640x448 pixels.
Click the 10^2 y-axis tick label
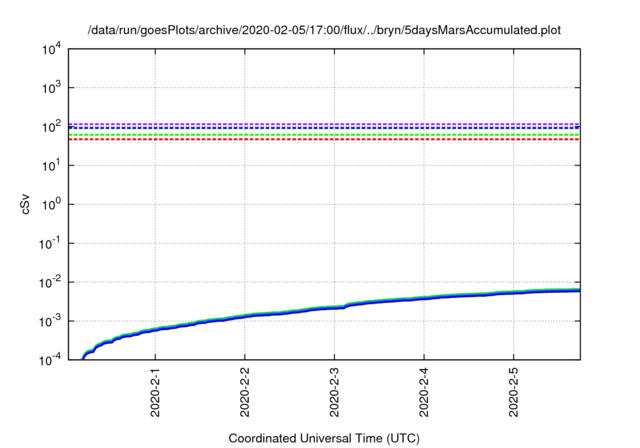(x=52, y=127)
